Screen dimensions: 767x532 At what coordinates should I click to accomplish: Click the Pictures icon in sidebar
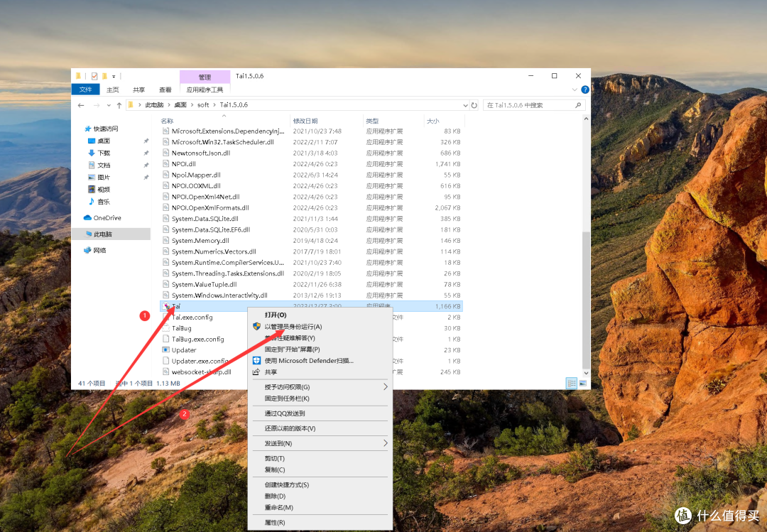click(x=92, y=177)
